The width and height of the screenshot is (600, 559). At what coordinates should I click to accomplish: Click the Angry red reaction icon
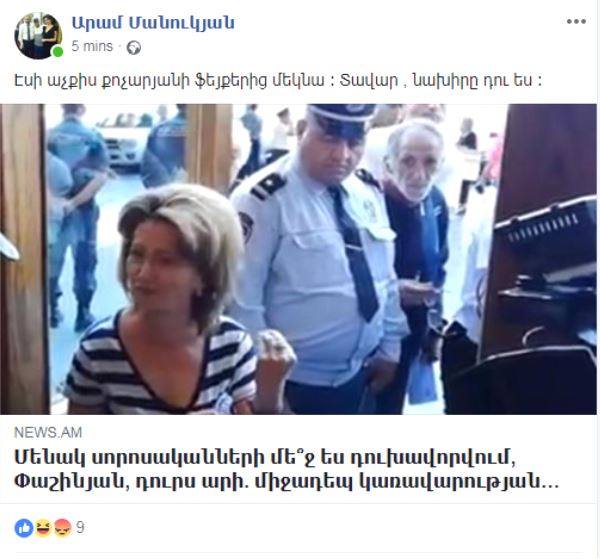pos(62,528)
